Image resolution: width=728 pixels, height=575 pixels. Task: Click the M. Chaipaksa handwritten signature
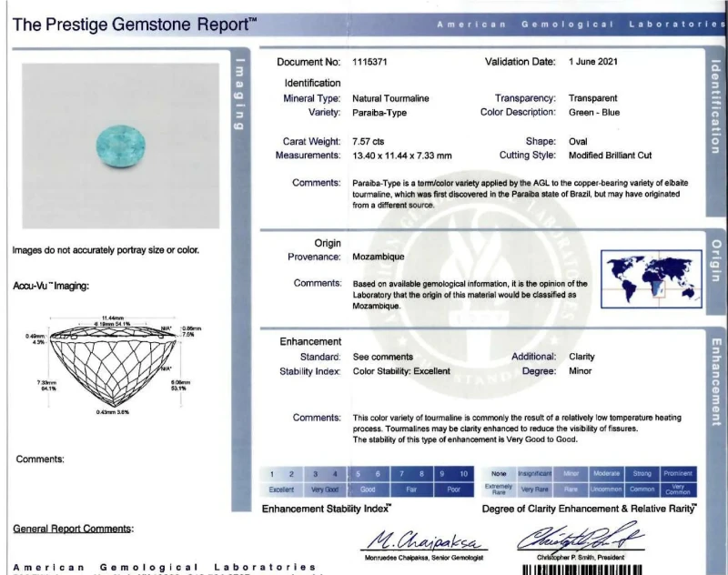424,540
